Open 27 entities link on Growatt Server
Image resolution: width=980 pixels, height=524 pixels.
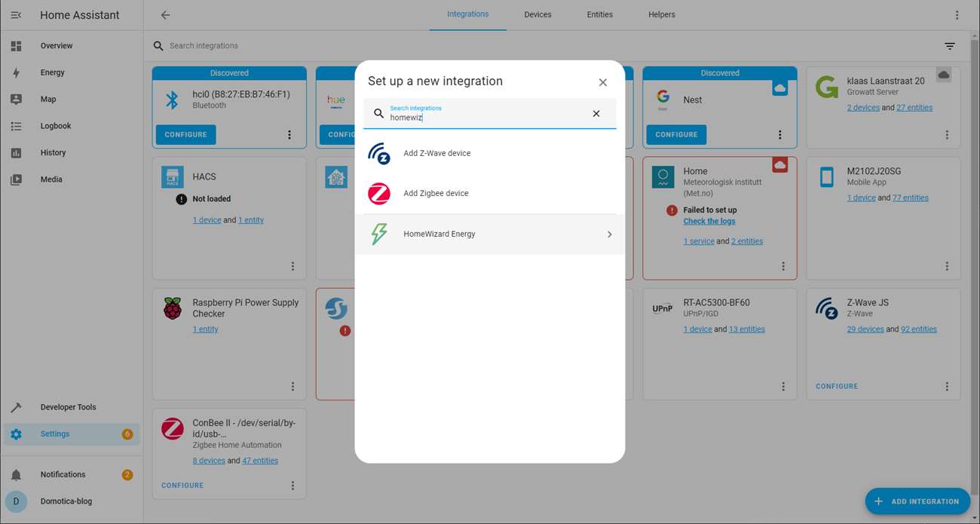click(914, 108)
